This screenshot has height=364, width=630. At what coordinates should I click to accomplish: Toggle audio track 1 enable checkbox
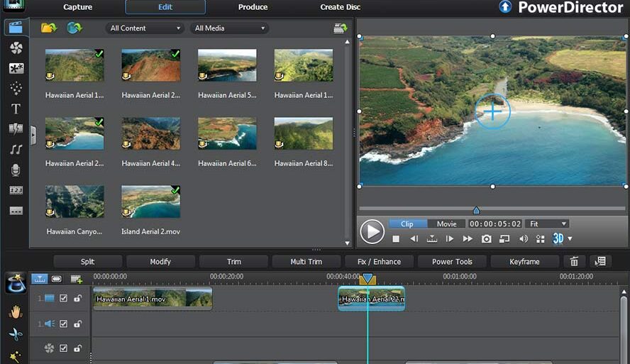64,324
